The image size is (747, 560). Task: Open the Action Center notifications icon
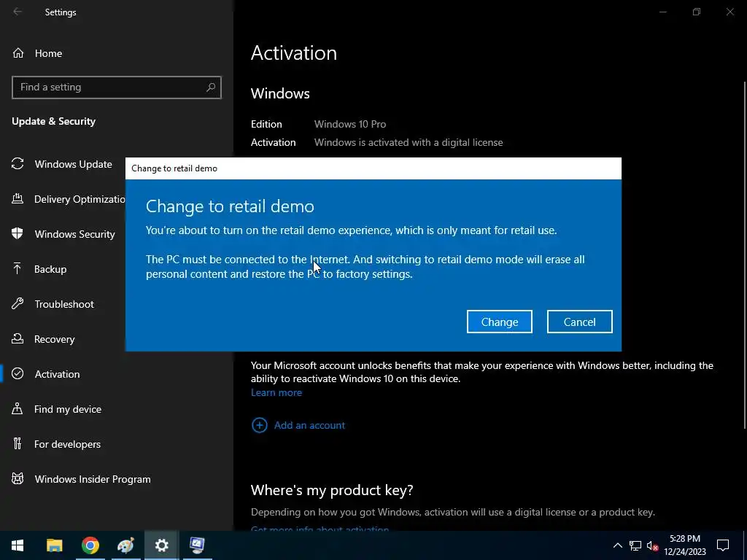click(x=723, y=545)
